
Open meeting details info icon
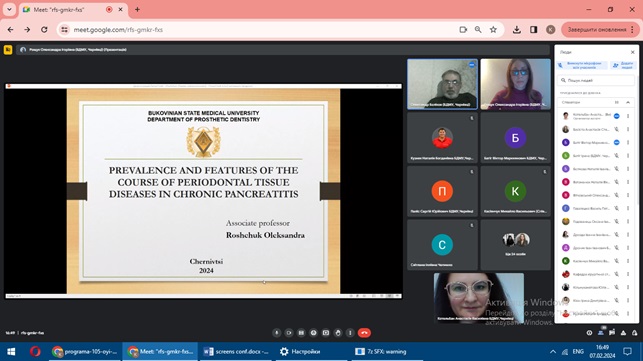tap(589, 333)
